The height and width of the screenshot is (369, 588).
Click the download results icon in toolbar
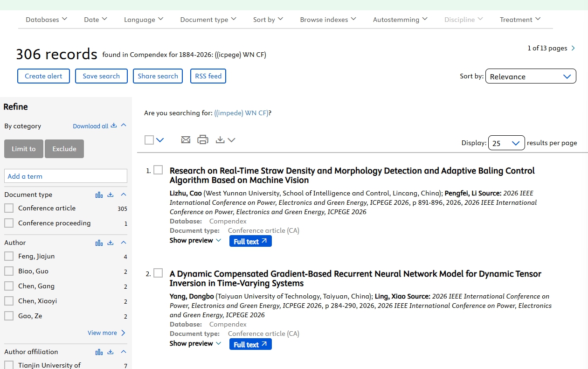point(220,139)
